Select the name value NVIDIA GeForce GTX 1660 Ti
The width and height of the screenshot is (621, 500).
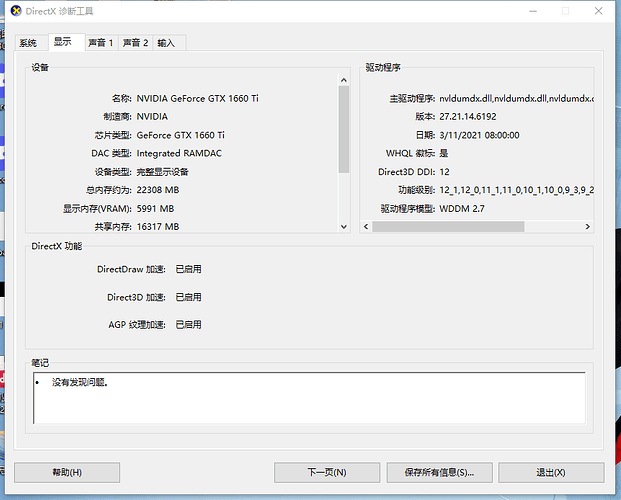[x=197, y=98]
